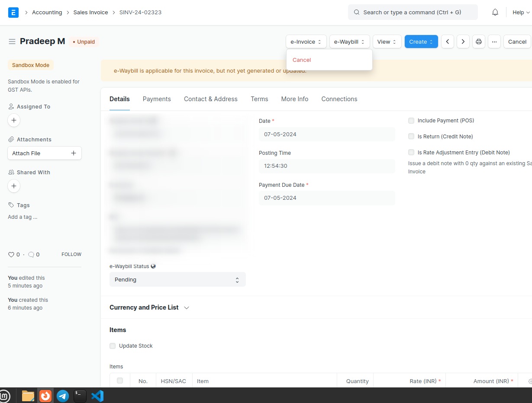The image size is (532, 403).
Task: Toggle the sidebar with the hamburger icon
Action: coord(12,42)
